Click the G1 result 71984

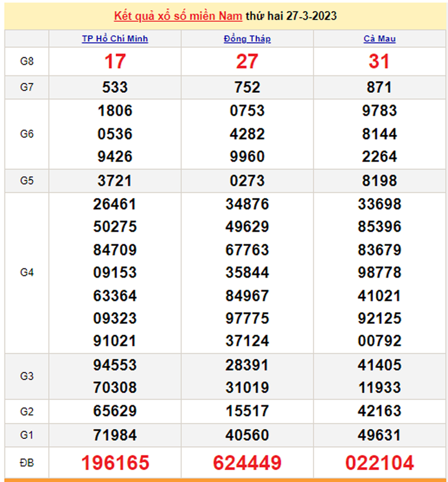tap(115, 435)
